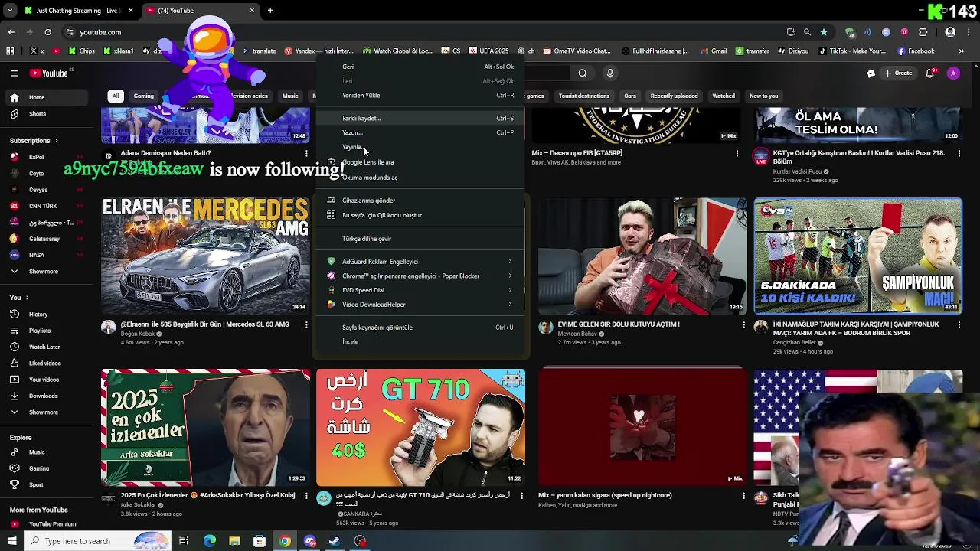Choose Farklı kaydet in the context menu
980x551 pixels.
[420, 119]
